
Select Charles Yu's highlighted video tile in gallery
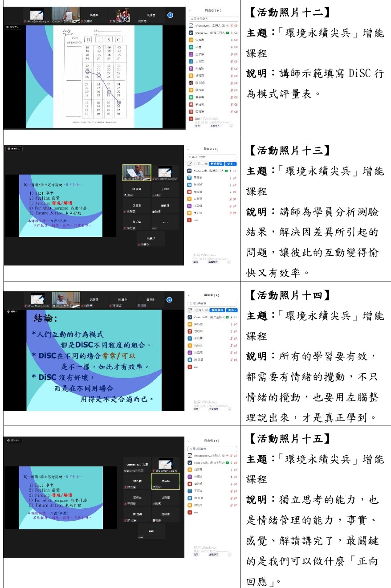tap(136, 172)
